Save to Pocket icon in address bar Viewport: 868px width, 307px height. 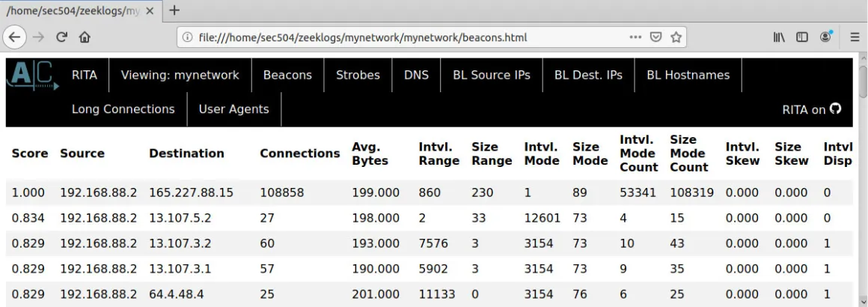(656, 37)
